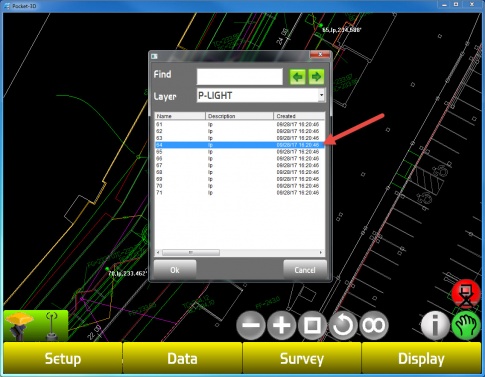Select the green hand pan tool
The width and height of the screenshot is (485, 377).
[466, 325]
